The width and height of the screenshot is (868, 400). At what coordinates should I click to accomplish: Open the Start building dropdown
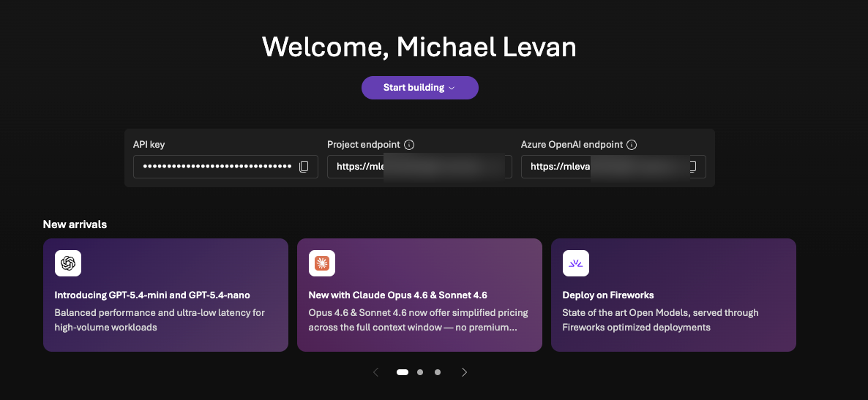coord(419,88)
